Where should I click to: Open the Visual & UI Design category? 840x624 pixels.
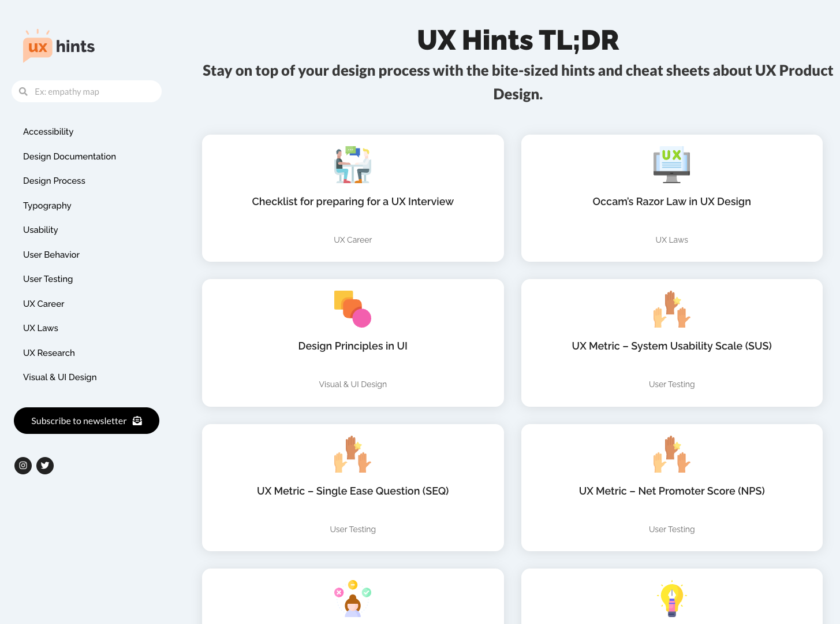[x=59, y=377]
